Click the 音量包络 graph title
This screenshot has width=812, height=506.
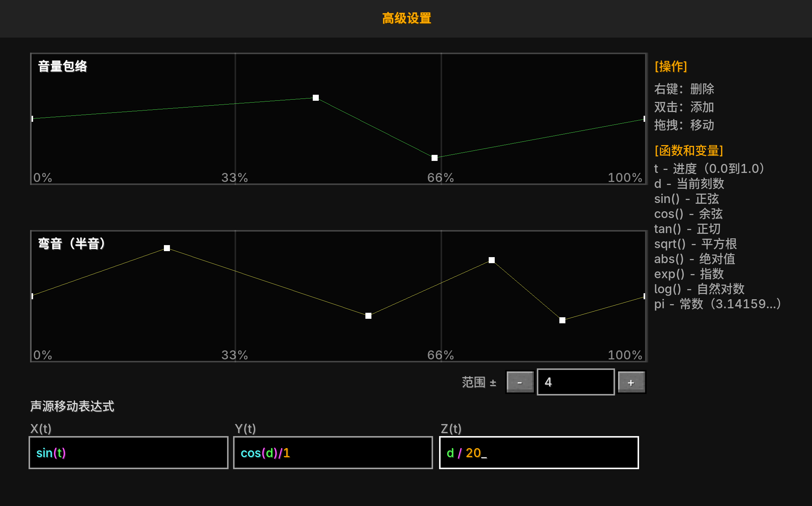coord(62,66)
